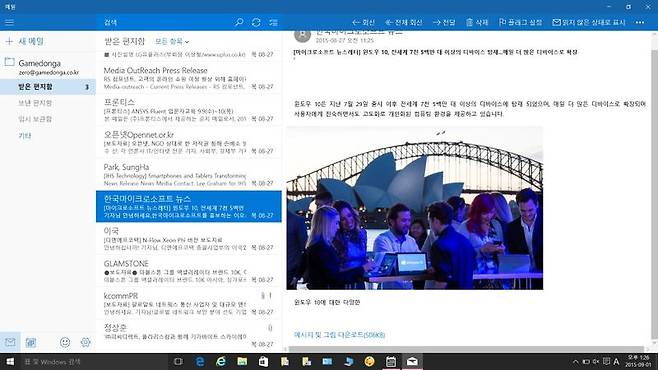
Task: Open the more actions ellipsis menu
Action: coord(640,22)
